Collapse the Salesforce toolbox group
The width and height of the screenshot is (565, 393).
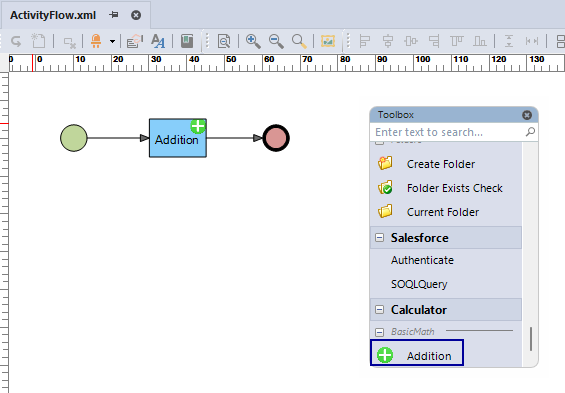pos(379,237)
